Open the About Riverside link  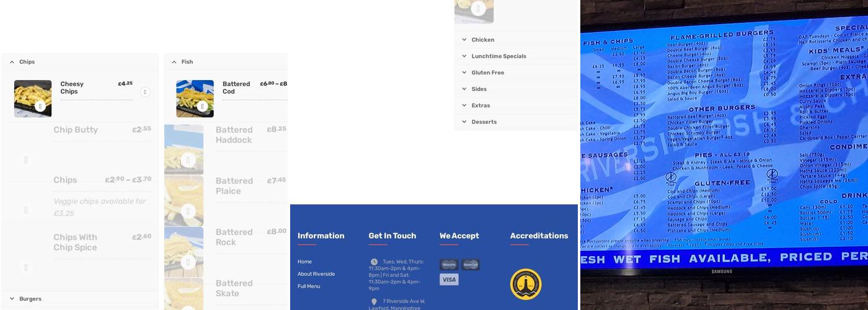coord(316,274)
